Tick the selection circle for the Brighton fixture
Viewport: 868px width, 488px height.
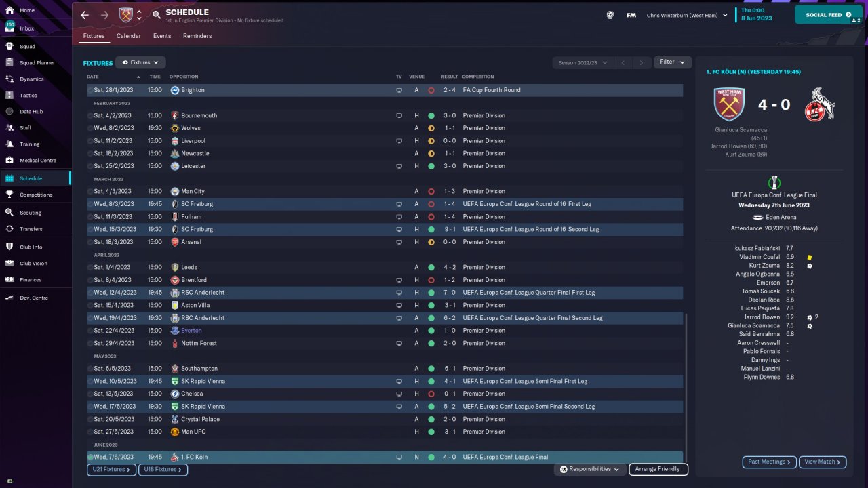(x=90, y=90)
